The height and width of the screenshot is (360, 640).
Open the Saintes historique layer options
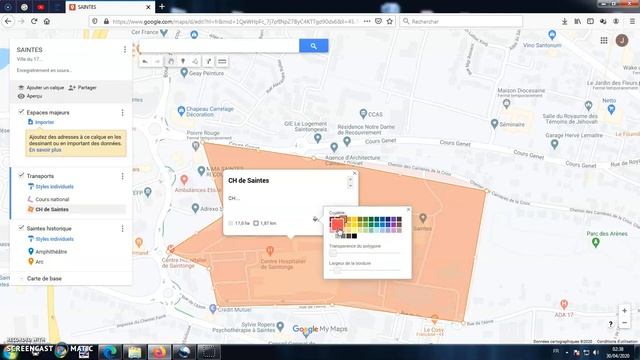pos(122,229)
